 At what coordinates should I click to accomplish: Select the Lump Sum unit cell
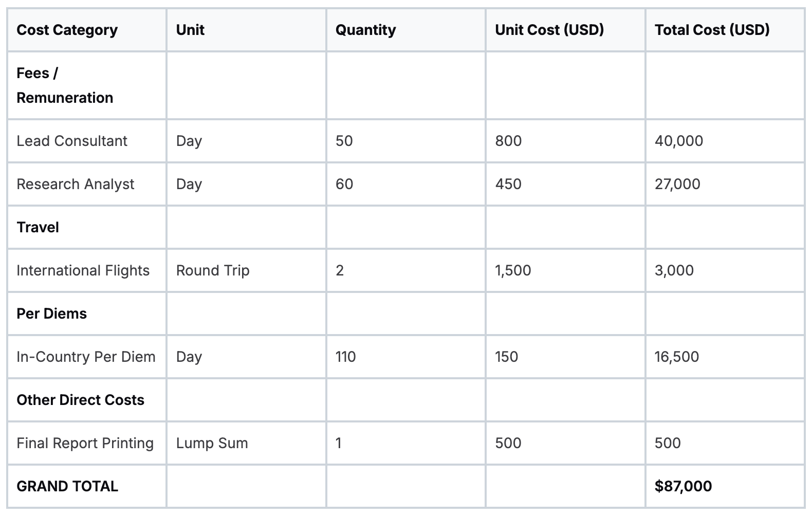tap(212, 443)
